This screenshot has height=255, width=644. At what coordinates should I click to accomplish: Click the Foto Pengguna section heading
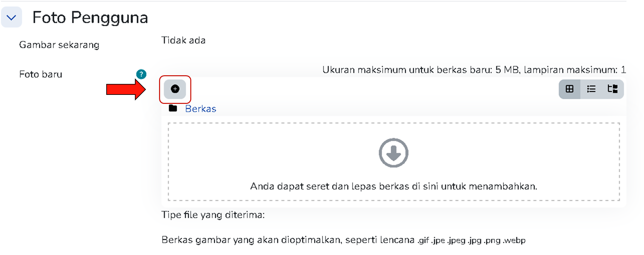coord(90,17)
